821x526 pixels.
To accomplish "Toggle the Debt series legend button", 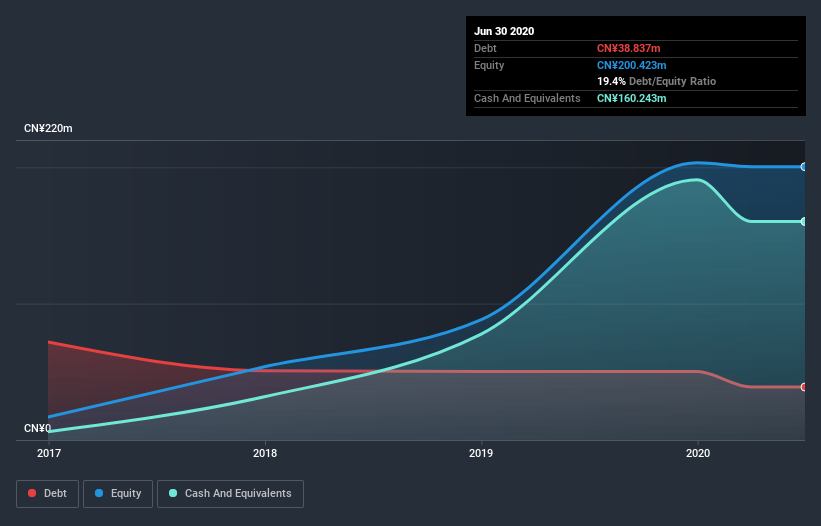I will tap(47, 494).
